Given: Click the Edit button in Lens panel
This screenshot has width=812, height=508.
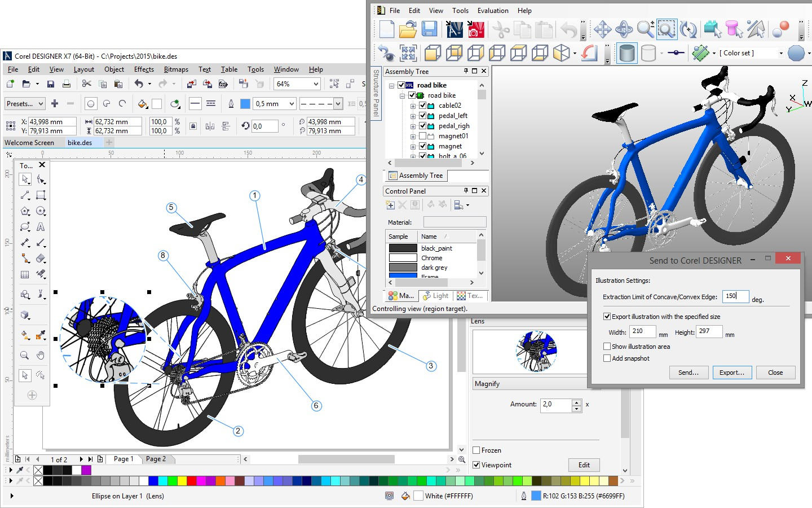Looking at the screenshot, I should pyautogui.click(x=584, y=465).
